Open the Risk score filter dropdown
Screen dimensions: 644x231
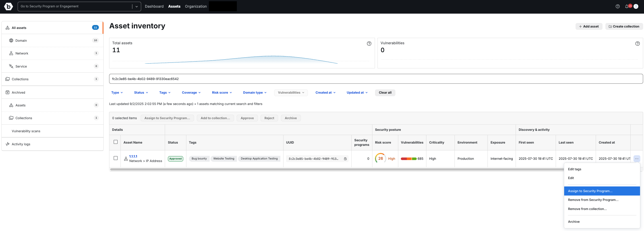(222, 93)
